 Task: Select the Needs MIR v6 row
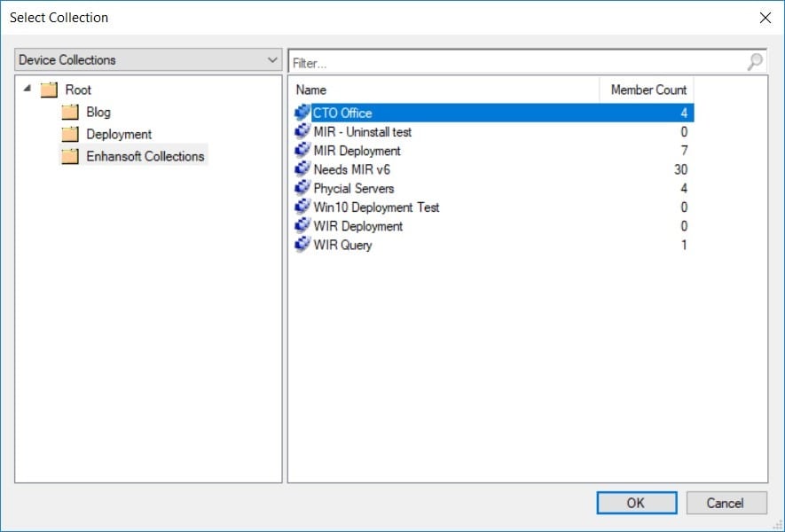point(494,169)
